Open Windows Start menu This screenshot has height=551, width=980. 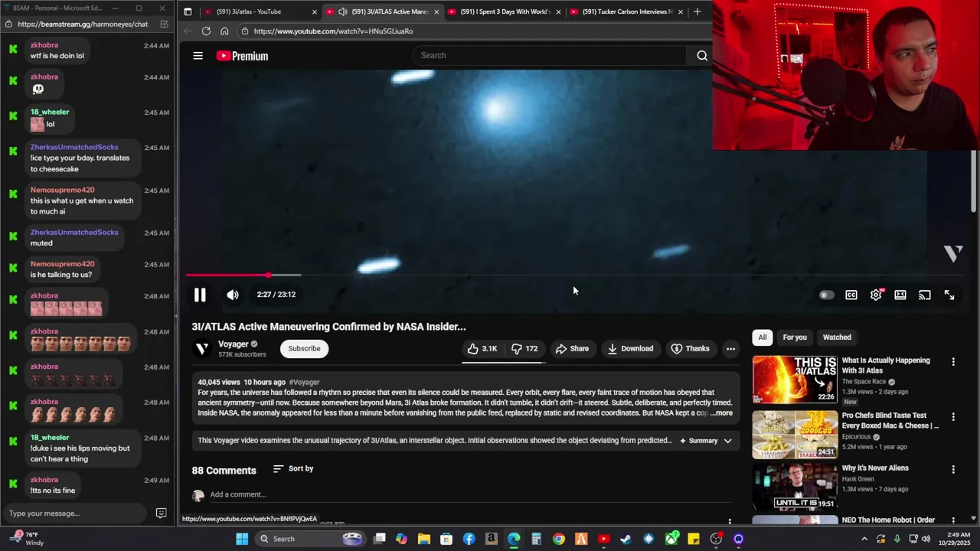pos(242,539)
